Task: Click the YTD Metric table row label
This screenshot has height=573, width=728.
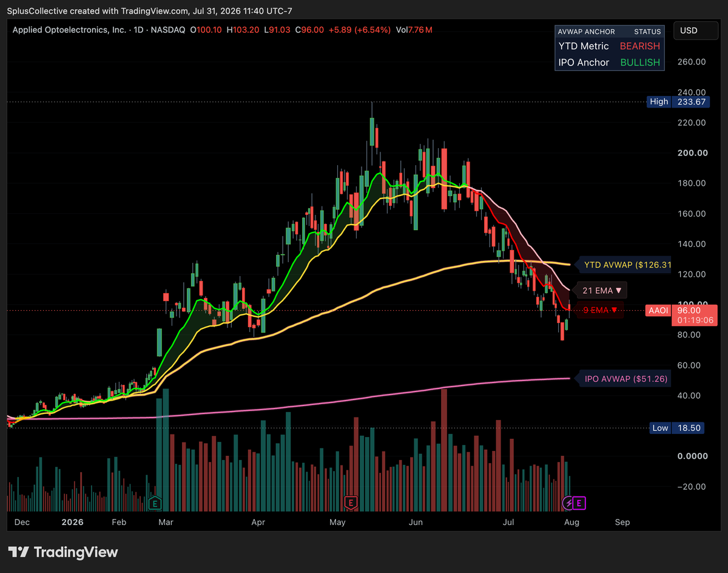Action: [x=584, y=46]
